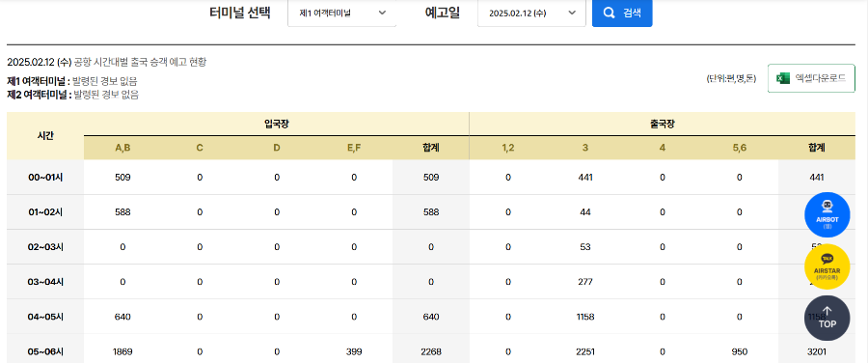Click the 출국장 group header

tap(662, 125)
